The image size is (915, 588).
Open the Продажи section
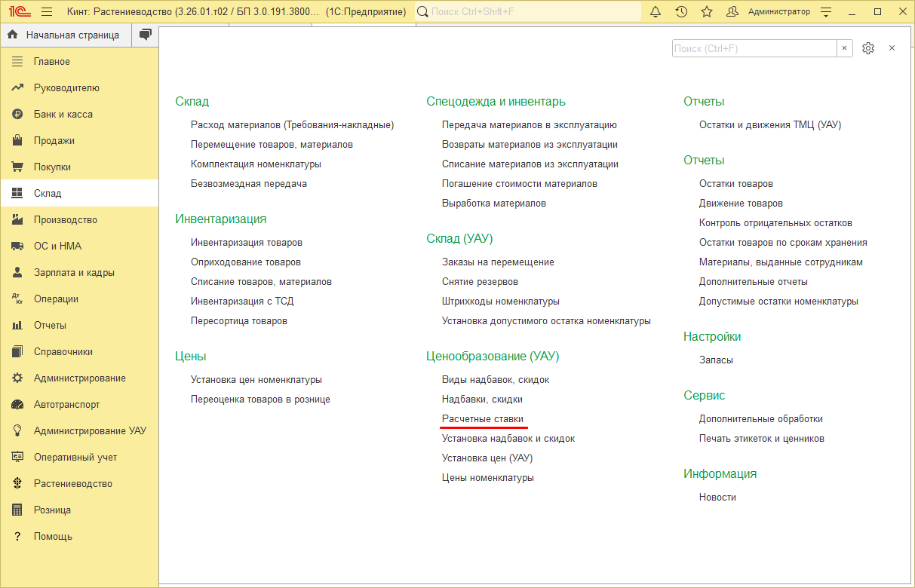(x=79, y=141)
